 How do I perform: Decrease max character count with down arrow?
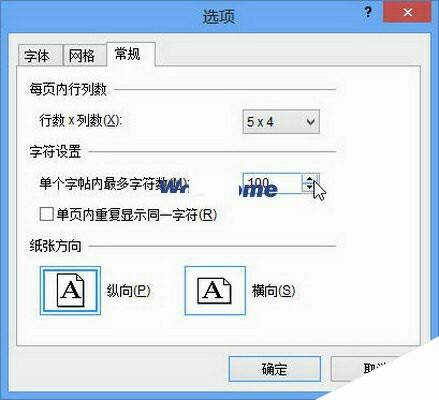point(310,187)
